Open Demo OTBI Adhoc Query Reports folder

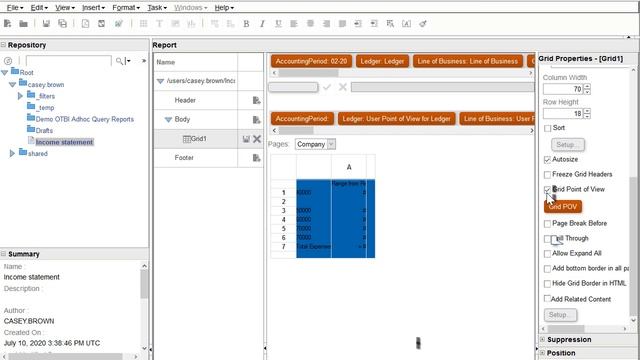84,119
